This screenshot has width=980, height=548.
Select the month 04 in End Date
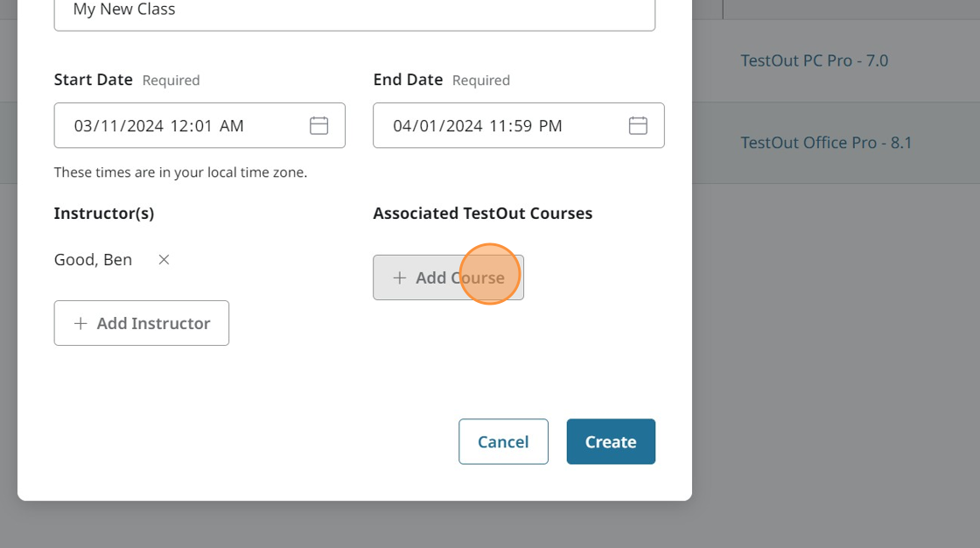click(402, 126)
